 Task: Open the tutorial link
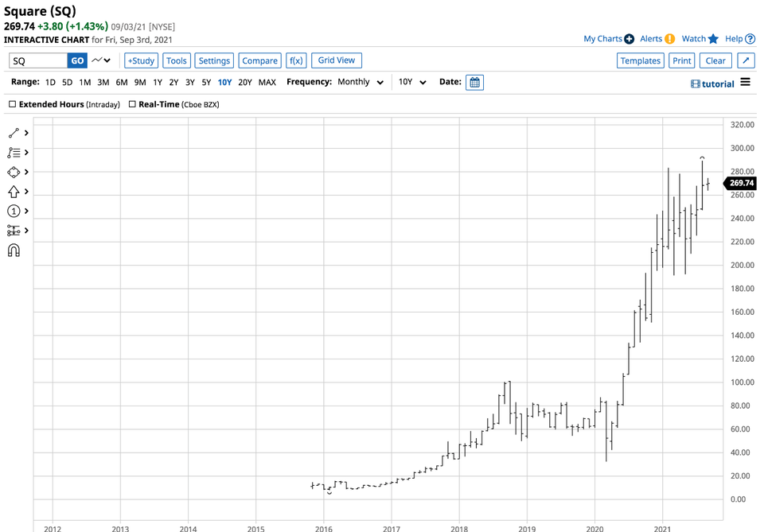tap(718, 84)
